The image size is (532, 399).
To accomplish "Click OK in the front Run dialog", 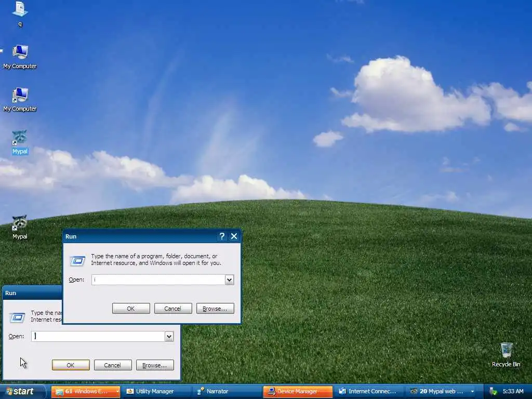I will tap(131, 309).
